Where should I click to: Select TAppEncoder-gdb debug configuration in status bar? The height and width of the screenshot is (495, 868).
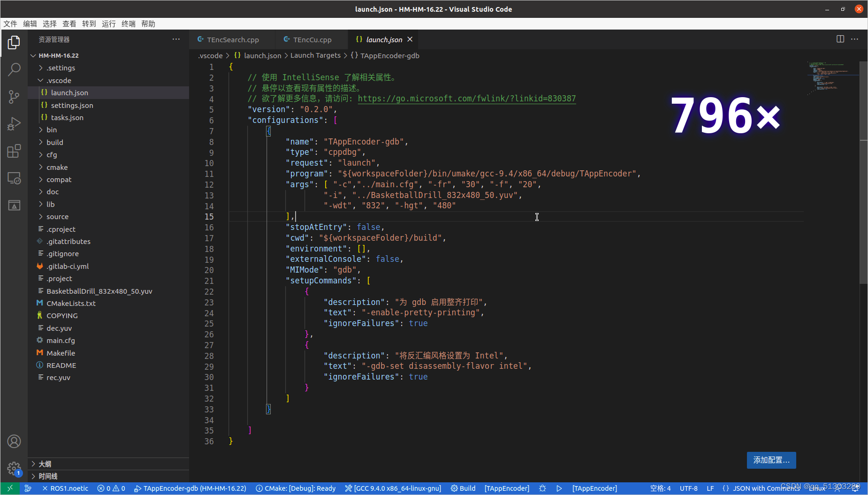click(190, 488)
